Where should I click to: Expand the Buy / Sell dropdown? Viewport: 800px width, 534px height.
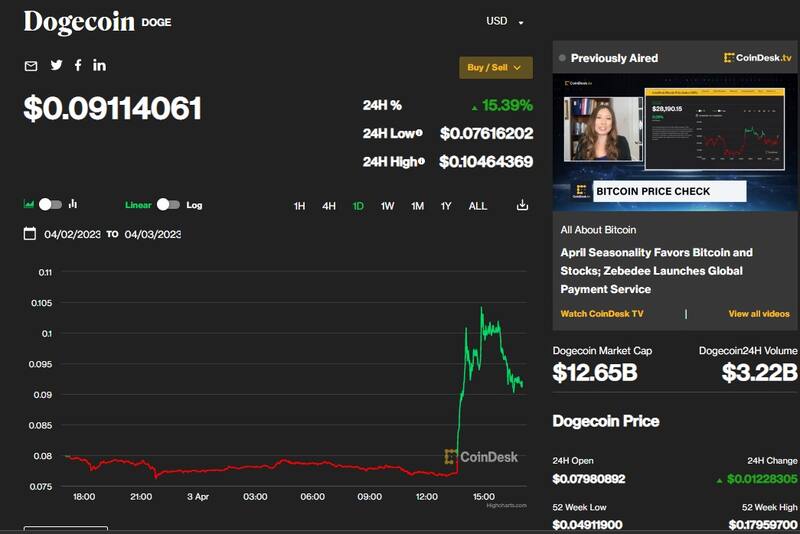[495, 67]
